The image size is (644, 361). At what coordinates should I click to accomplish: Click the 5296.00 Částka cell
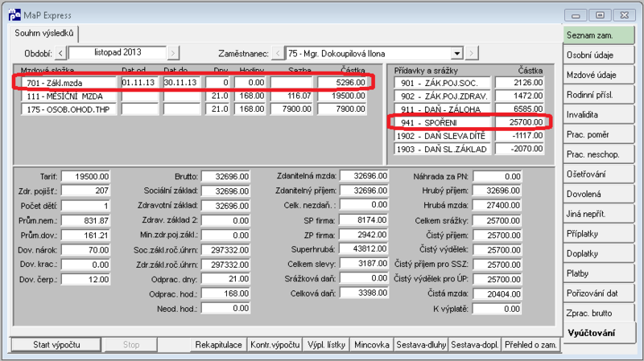[341, 83]
